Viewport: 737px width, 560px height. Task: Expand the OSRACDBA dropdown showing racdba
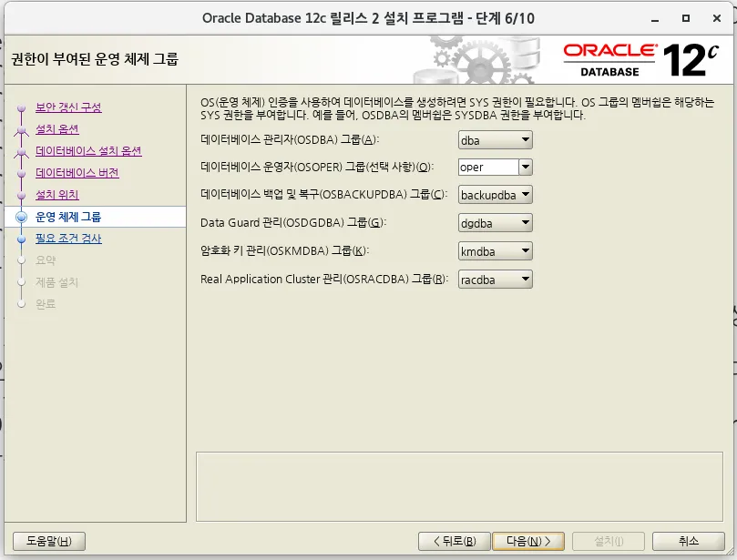tap(495, 279)
